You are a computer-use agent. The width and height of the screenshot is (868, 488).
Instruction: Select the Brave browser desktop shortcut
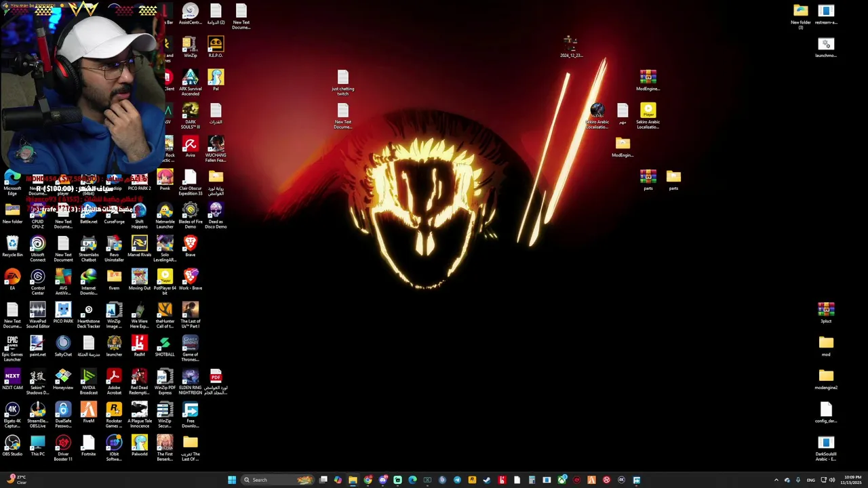pos(190,247)
